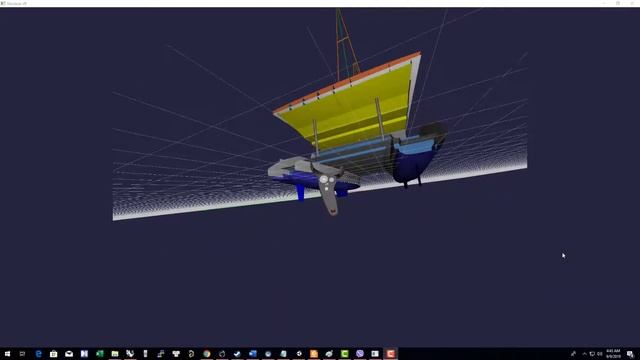This screenshot has width=640, height=360.
Task: Open the taskbar clock and calendar
Action: click(613, 353)
